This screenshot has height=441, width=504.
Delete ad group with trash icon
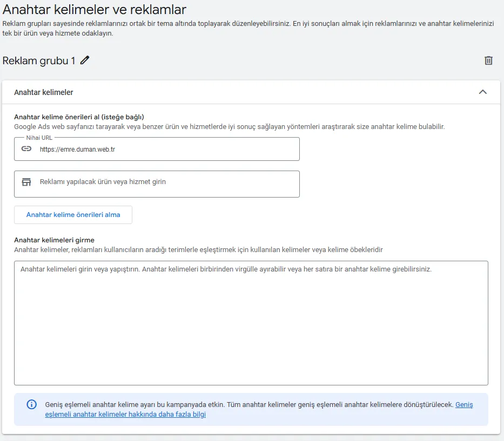488,60
